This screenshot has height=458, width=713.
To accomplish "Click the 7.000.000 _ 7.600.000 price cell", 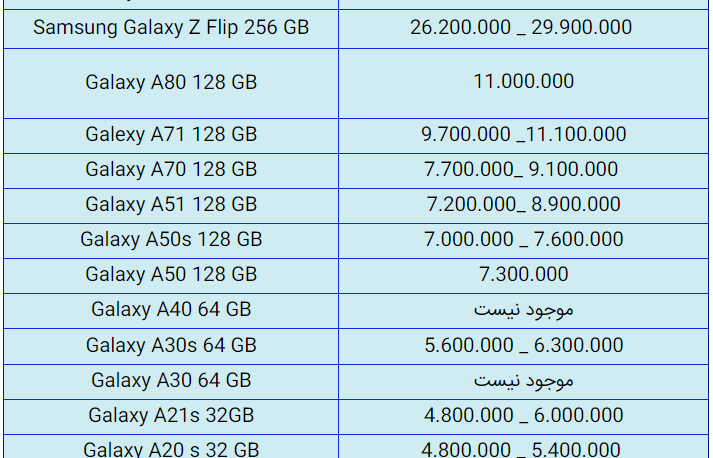I will tap(523, 241).
